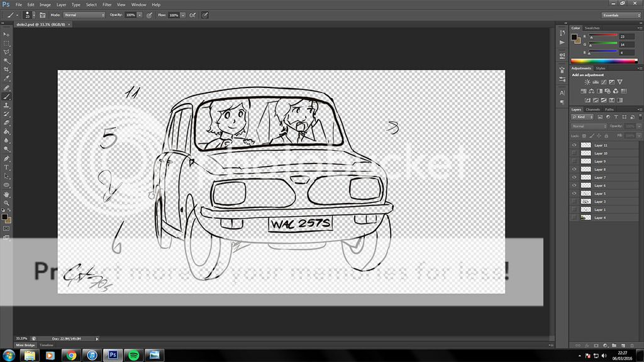Select the Brush tool in the toolbox
This screenshot has height=362, width=644.
pyautogui.click(x=6, y=97)
